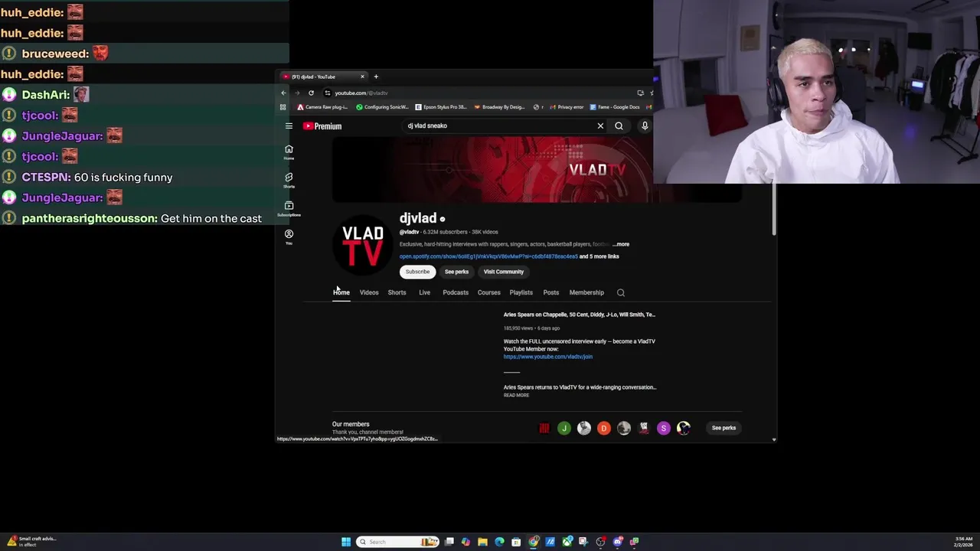Open the Chrome apps grid shortcut
The height and width of the screenshot is (551, 980).
pos(283,107)
